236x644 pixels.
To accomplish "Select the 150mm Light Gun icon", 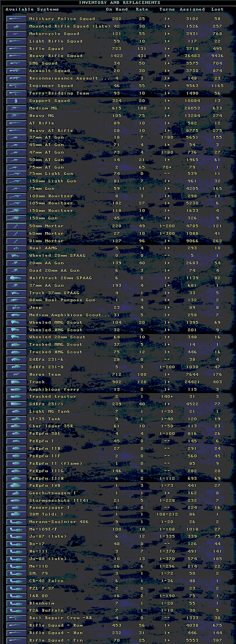I will [x=16, y=181].
